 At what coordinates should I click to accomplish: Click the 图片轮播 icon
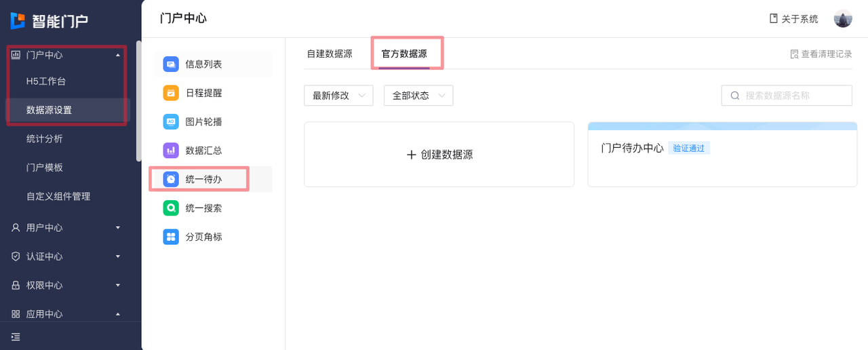(x=171, y=122)
